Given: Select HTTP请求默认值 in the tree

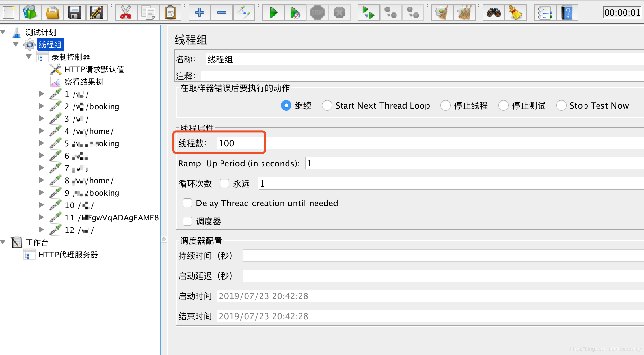Looking at the screenshot, I should coord(94,70).
